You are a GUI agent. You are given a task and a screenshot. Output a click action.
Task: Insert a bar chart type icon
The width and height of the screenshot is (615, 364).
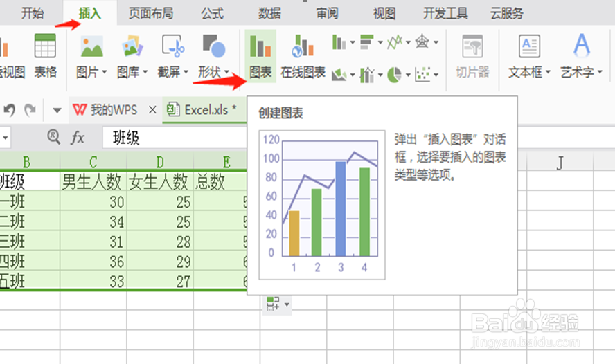coord(367,42)
